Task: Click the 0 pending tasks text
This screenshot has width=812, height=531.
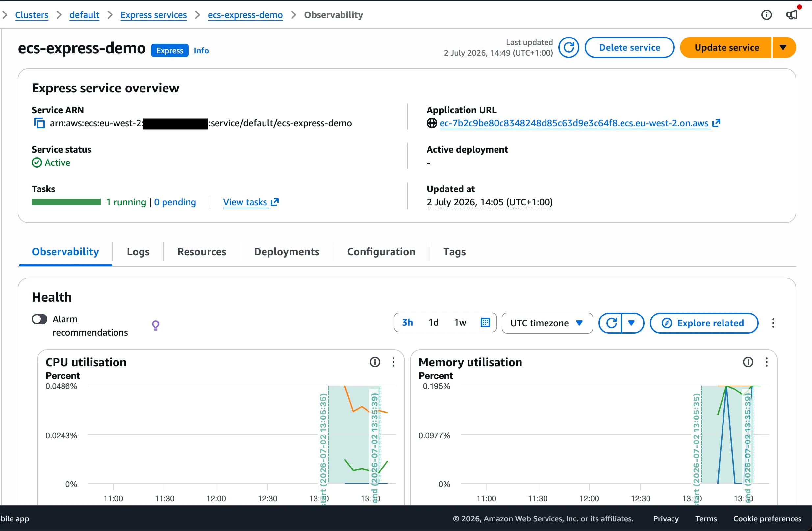Action: pos(175,202)
